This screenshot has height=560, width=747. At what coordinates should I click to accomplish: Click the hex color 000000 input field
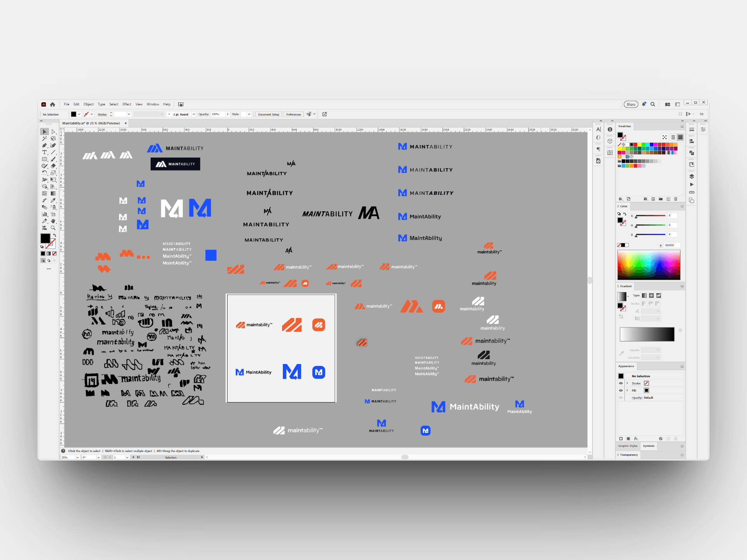(672, 245)
